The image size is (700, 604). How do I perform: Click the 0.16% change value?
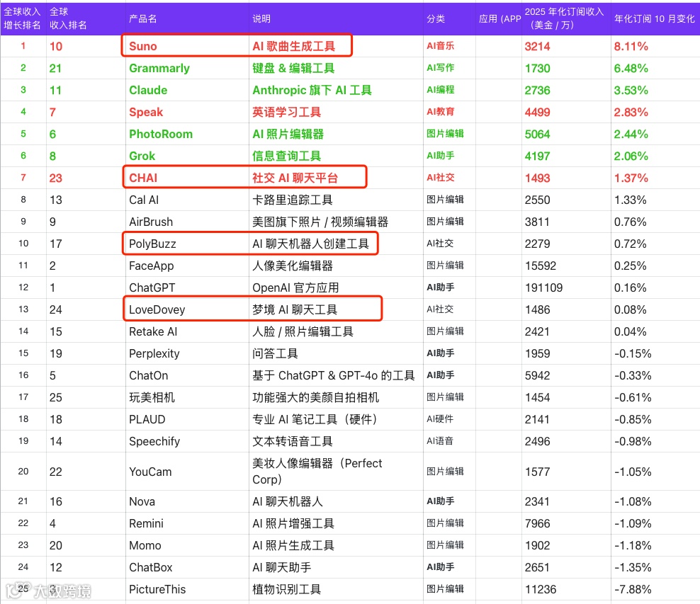point(631,287)
